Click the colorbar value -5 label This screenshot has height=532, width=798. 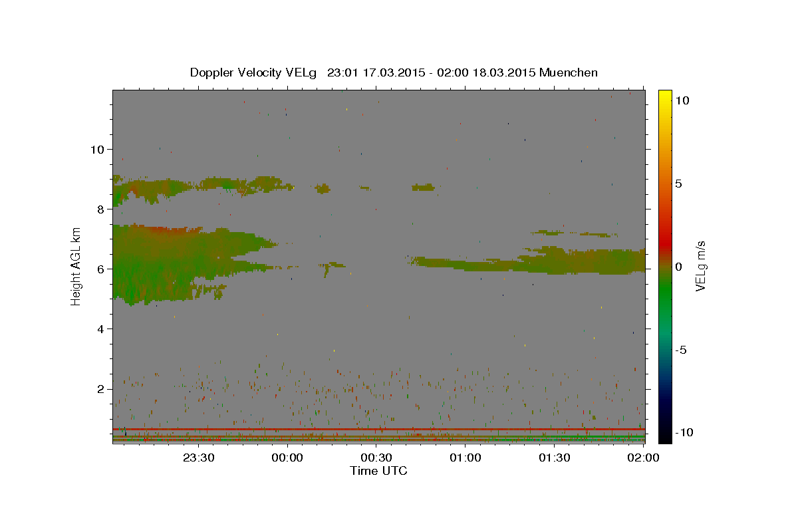(681, 350)
